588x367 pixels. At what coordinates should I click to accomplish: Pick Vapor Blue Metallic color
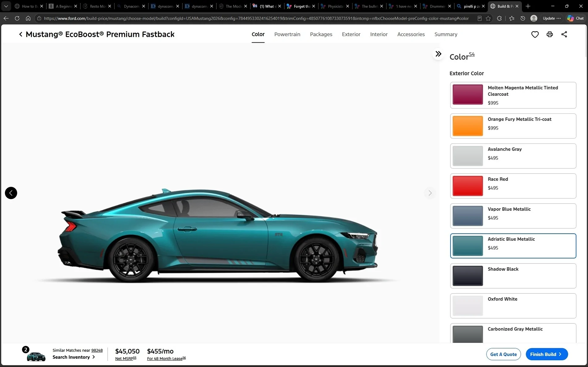pyautogui.click(x=513, y=216)
